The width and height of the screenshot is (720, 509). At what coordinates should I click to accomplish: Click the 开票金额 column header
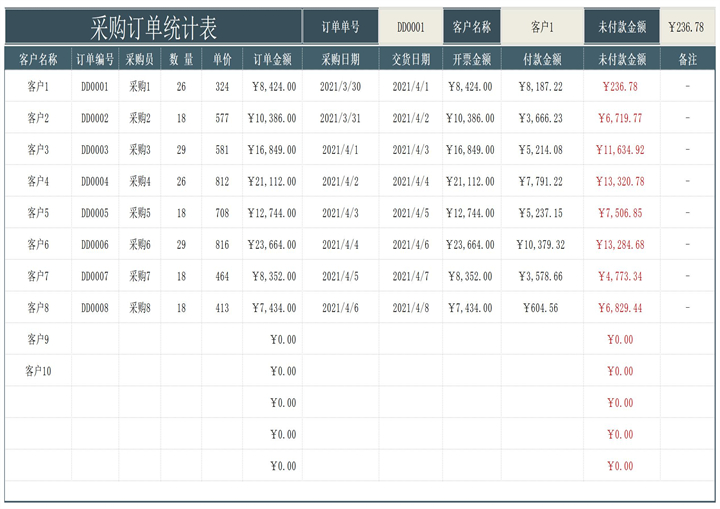click(x=470, y=60)
